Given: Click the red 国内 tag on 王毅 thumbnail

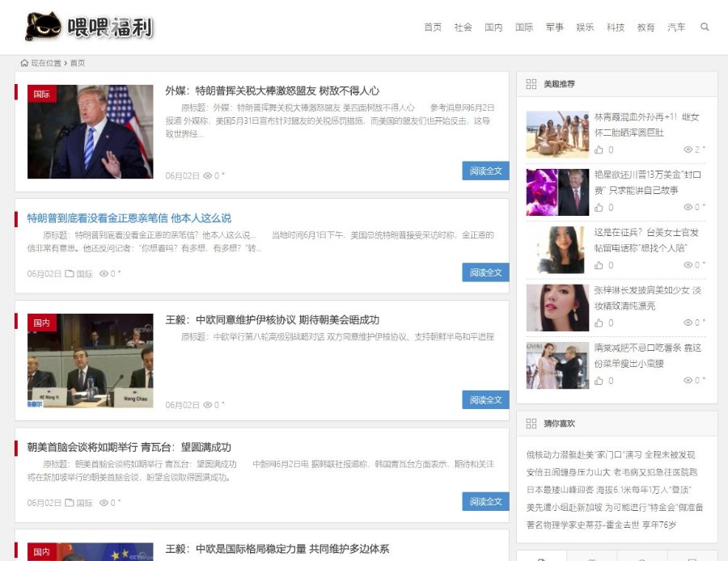Looking at the screenshot, I should click(41, 323).
